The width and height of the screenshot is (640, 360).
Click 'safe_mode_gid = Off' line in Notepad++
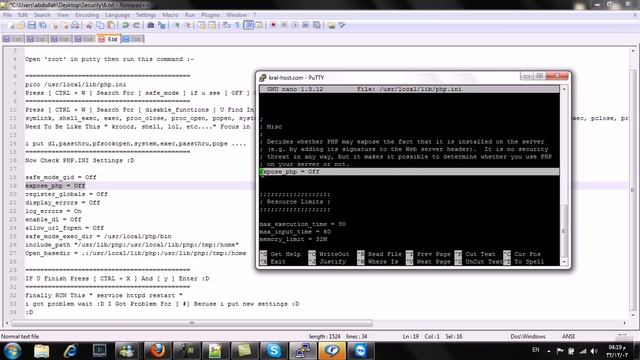61,177
